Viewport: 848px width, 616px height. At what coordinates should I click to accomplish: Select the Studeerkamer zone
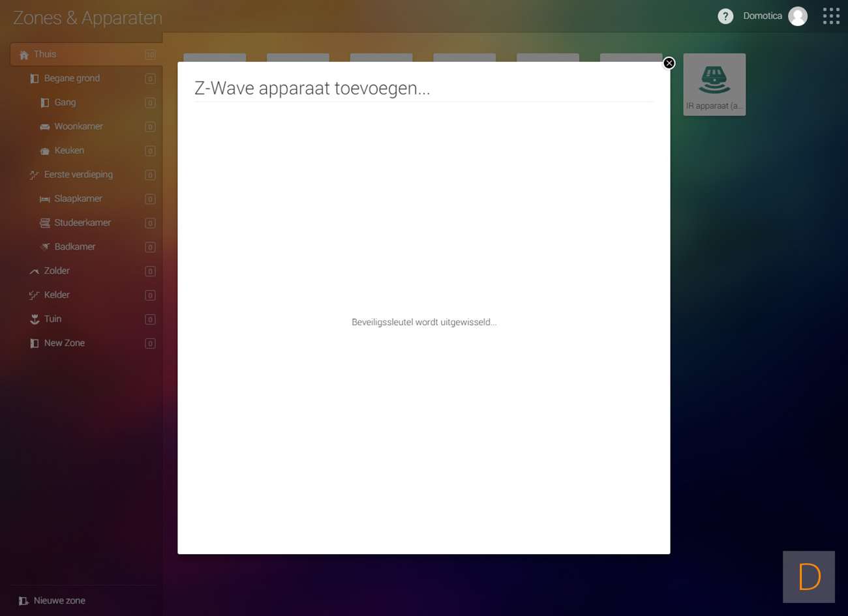pyautogui.click(x=82, y=223)
